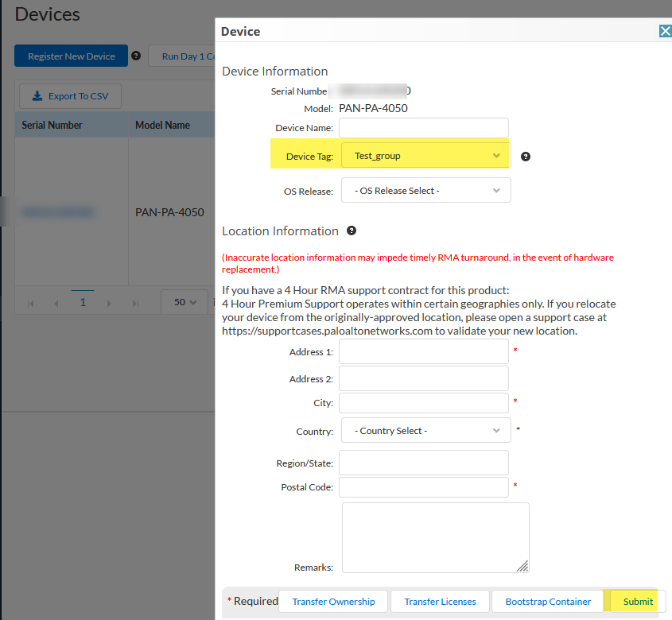Image resolution: width=672 pixels, height=620 pixels.
Task: Close the Device dialog with the X
Action: (x=665, y=31)
